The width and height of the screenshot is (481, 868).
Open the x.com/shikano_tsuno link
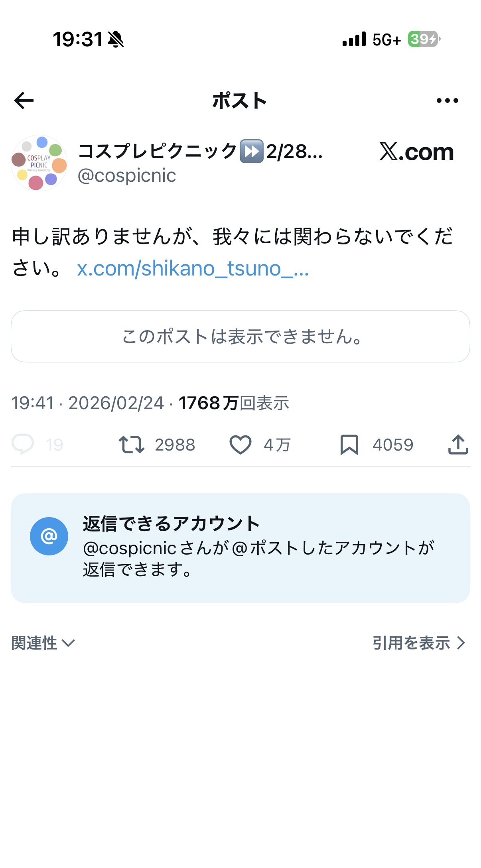(x=193, y=269)
